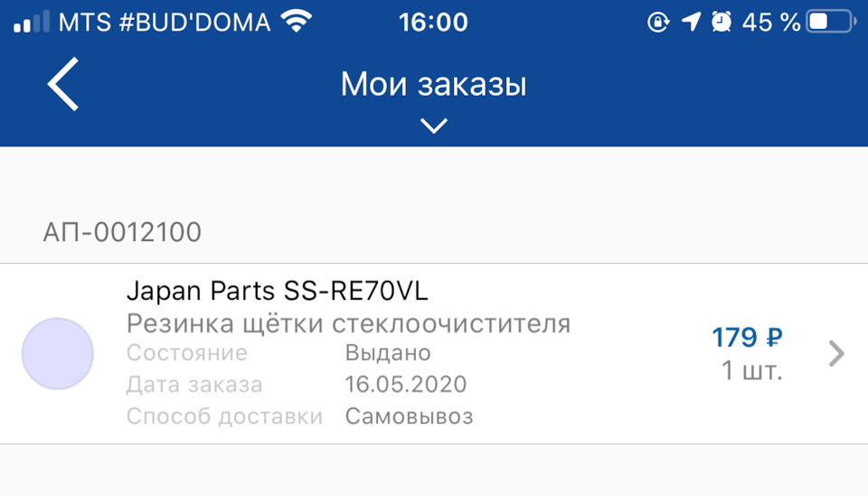
Task: Open order details chevron on the right
Action: tap(836, 354)
